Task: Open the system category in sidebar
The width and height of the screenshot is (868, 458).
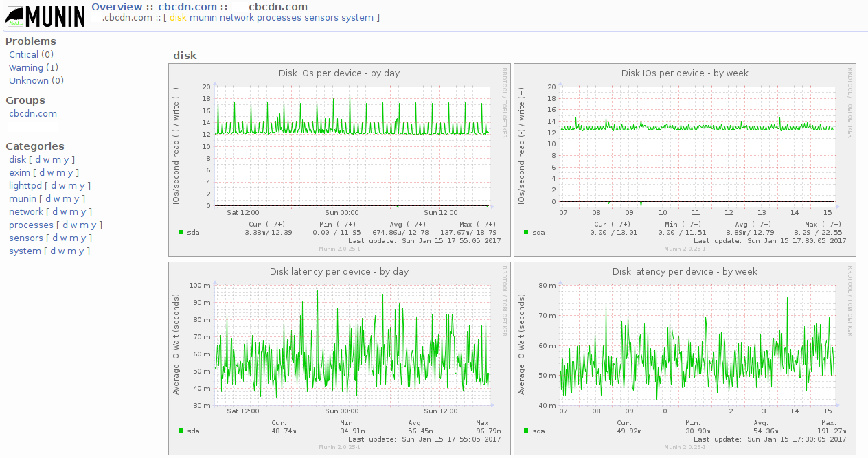Action: tap(25, 251)
